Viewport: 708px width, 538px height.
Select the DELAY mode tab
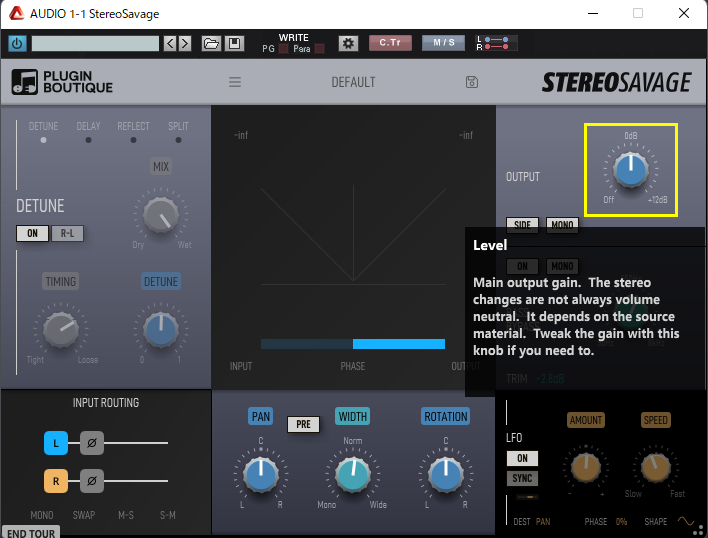pyautogui.click(x=88, y=131)
